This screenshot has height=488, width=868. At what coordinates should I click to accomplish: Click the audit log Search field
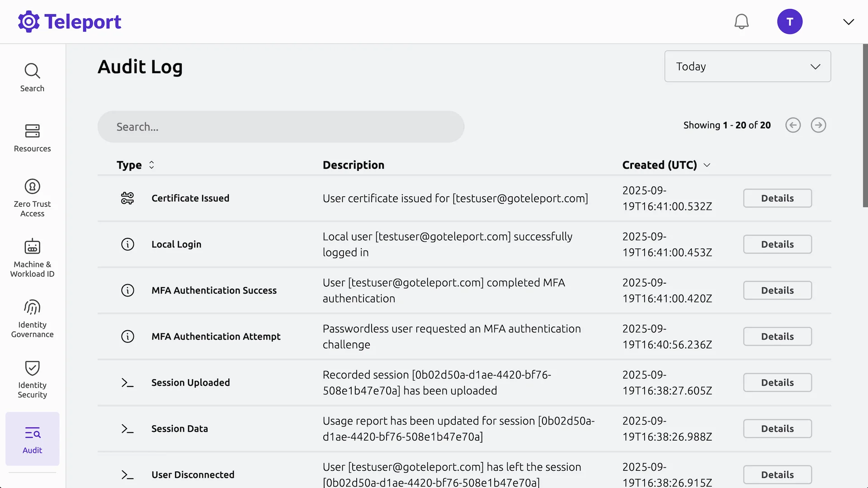(281, 127)
